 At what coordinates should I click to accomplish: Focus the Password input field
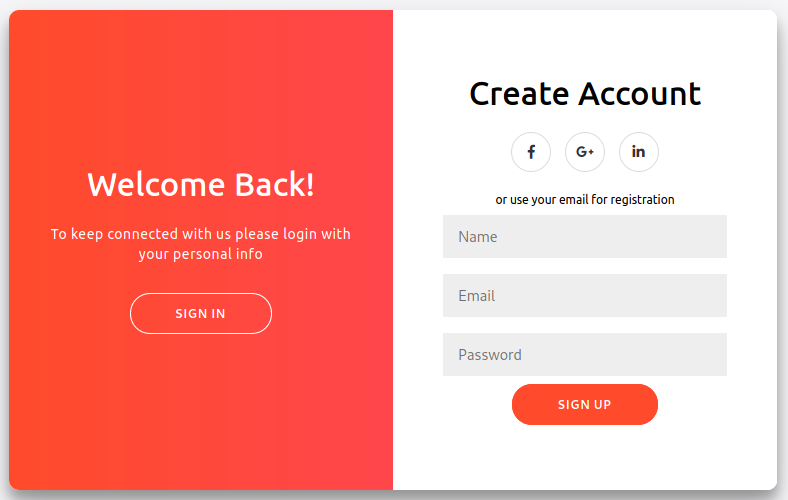point(584,355)
